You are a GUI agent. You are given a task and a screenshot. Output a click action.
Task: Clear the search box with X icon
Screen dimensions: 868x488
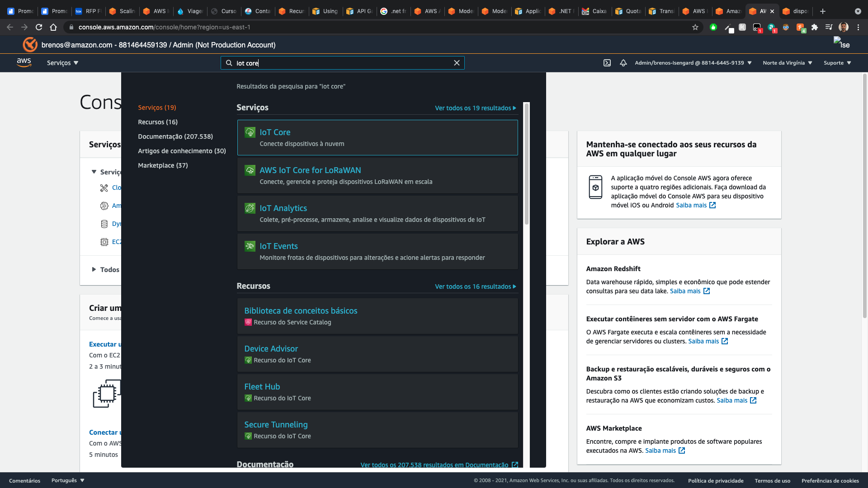[x=457, y=63]
